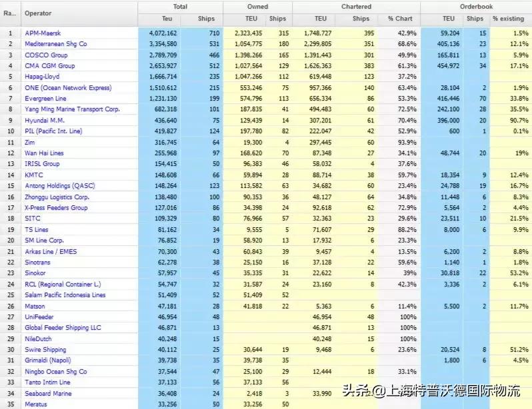
Task: Open Global Feeder Shipping LLC link
Action: pos(63,328)
